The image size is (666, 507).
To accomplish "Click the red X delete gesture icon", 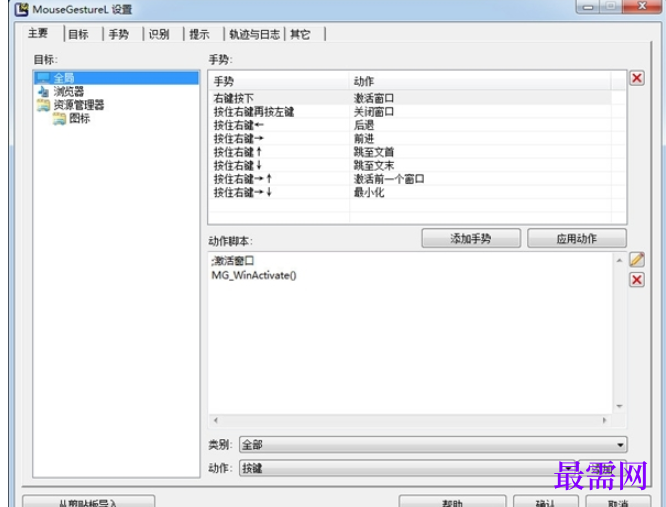I will (636, 78).
